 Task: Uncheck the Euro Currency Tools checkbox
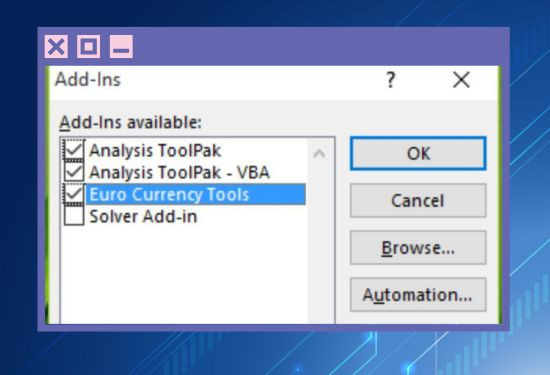click(x=74, y=194)
